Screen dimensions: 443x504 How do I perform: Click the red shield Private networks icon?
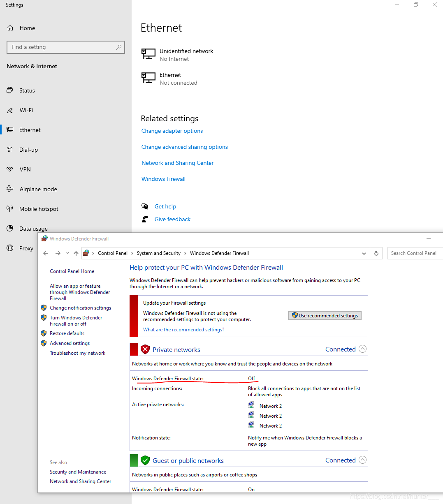145,349
